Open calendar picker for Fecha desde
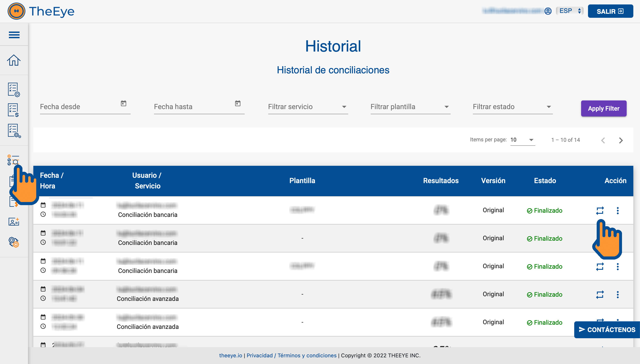 124,103
